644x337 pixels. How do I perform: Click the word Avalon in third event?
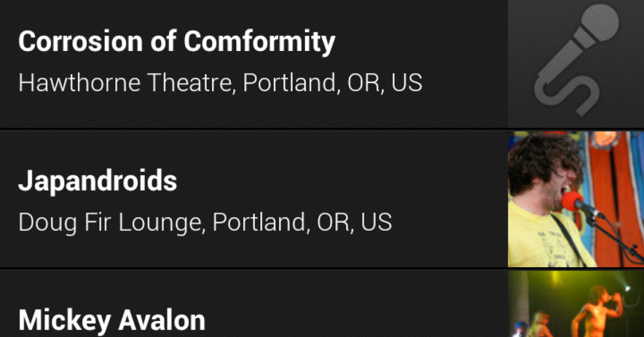162,320
